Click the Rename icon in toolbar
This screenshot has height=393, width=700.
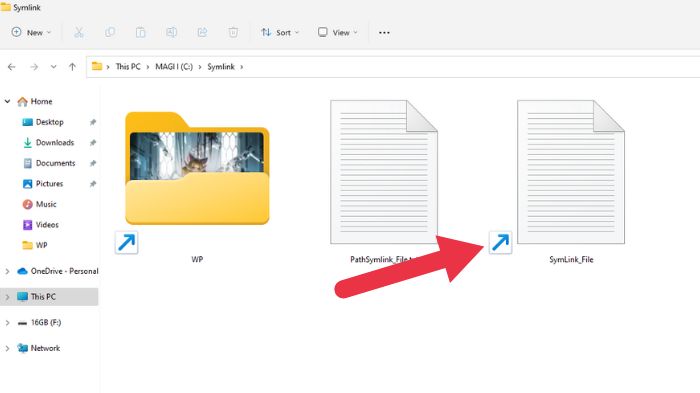tap(171, 33)
